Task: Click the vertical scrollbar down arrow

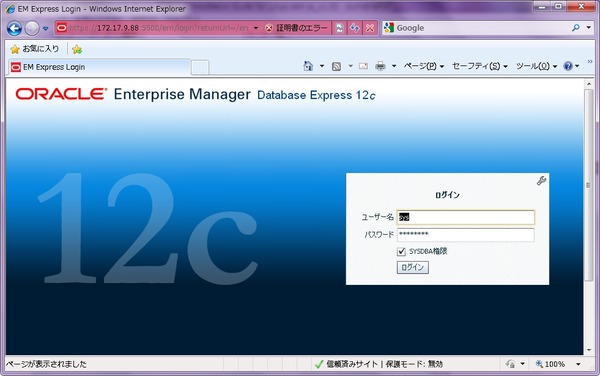Action: coord(589,350)
